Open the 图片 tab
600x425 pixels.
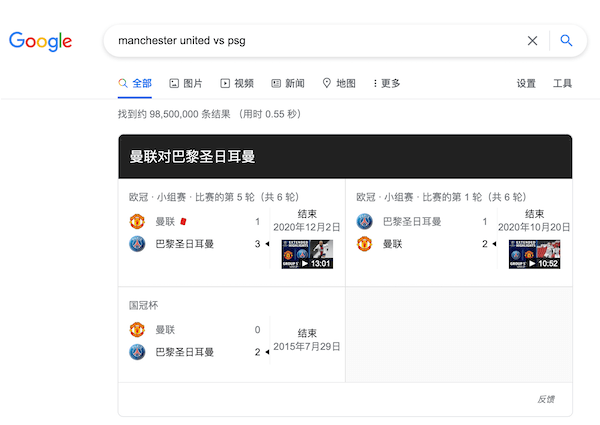(x=186, y=83)
